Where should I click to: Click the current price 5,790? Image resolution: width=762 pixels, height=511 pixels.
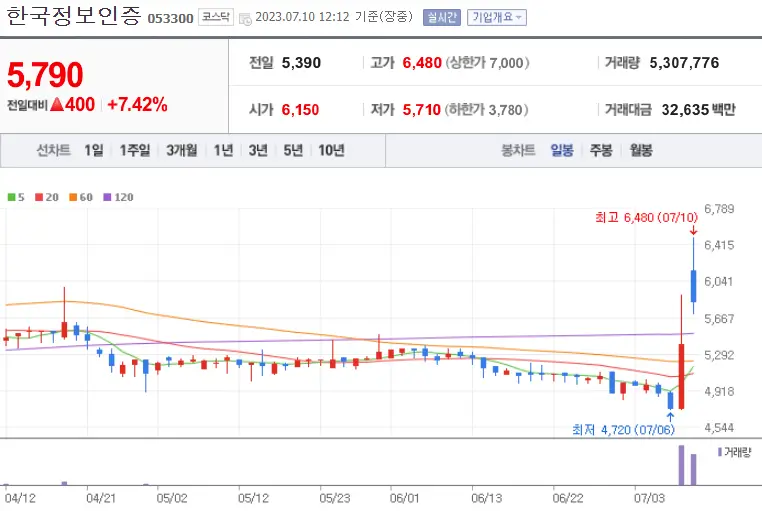click(45, 75)
